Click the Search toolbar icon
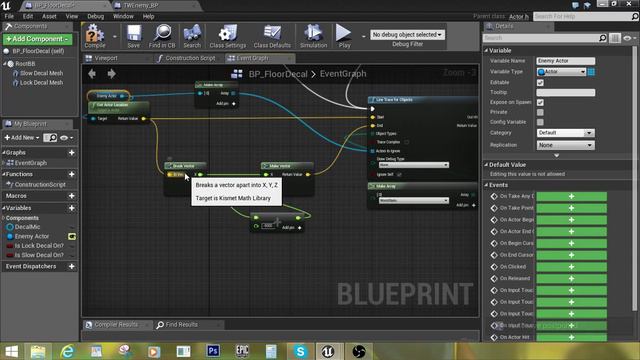 (192, 36)
